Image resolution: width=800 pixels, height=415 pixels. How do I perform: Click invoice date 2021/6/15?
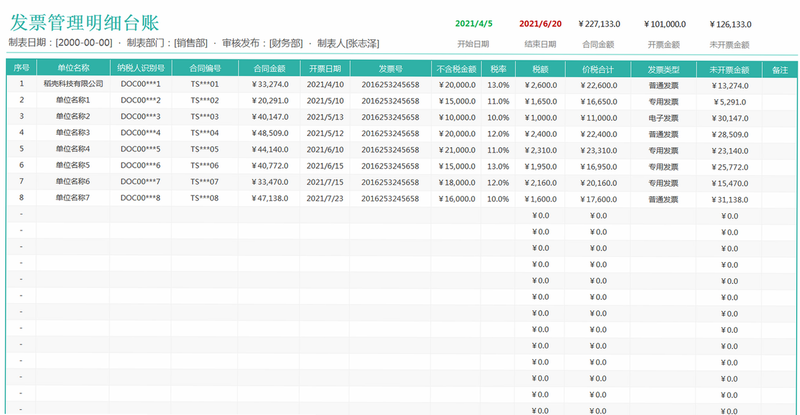[325, 166]
